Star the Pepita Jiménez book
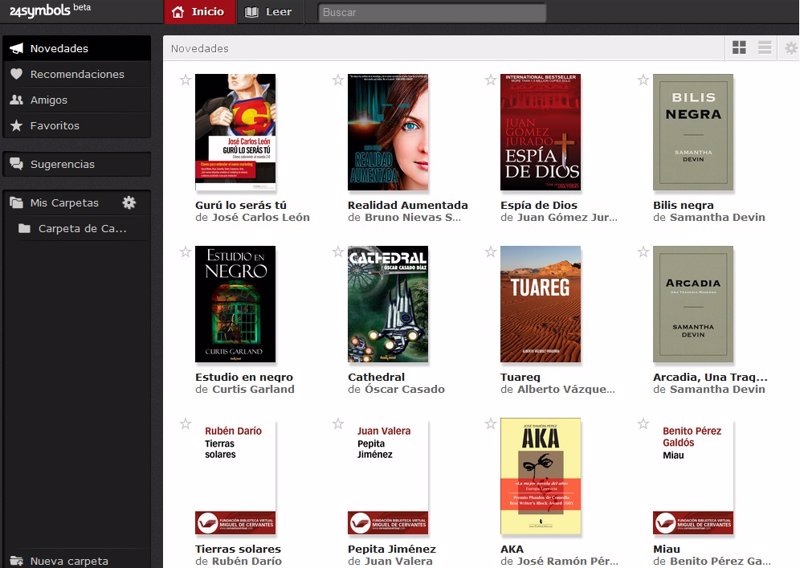 coord(338,424)
